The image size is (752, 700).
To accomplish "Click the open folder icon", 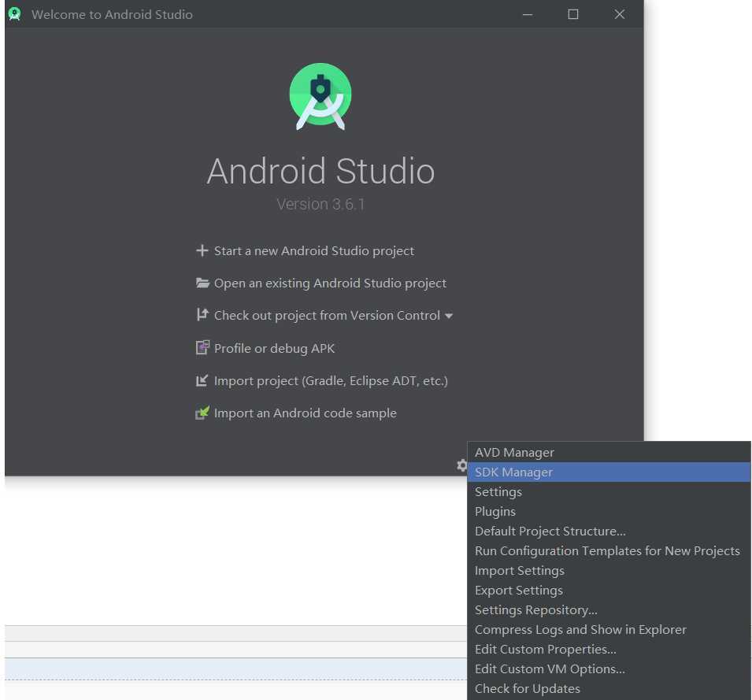I will [x=202, y=283].
